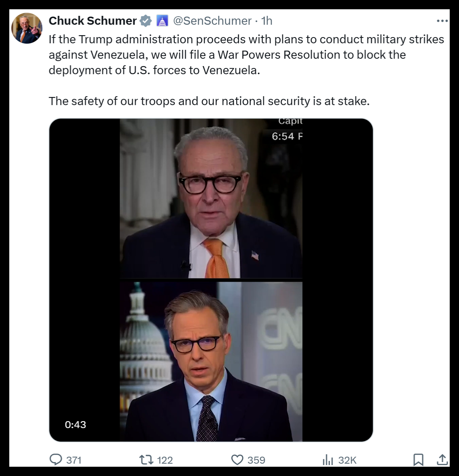Open the @SenSchumer handle link
The width and height of the screenshot is (459, 476).
pyautogui.click(x=212, y=21)
